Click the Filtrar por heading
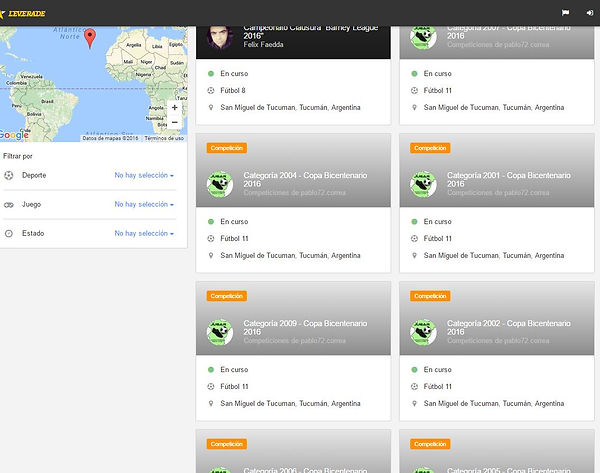This screenshot has height=473, width=600. 18,156
